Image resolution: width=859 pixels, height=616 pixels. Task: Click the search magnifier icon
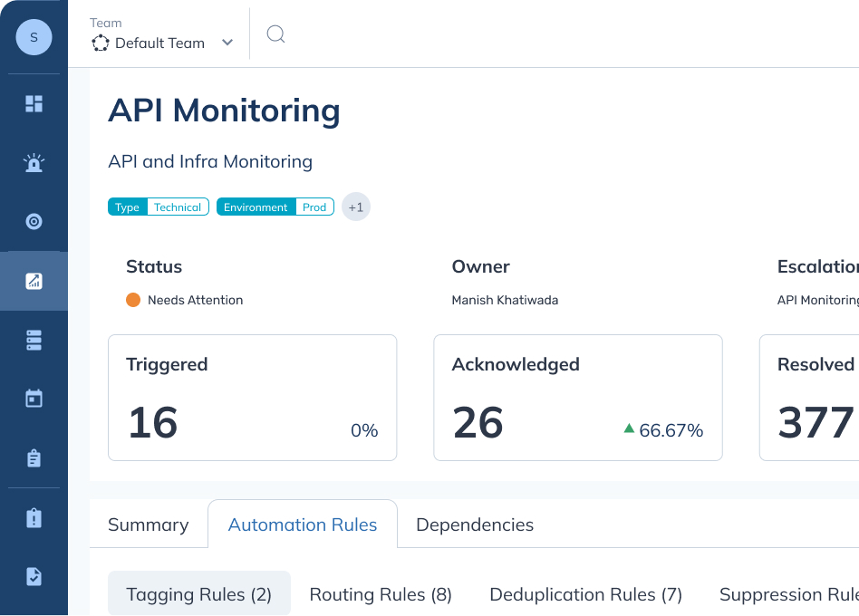(x=275, y=34)
